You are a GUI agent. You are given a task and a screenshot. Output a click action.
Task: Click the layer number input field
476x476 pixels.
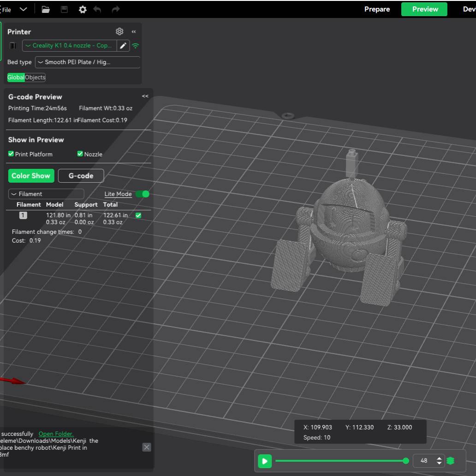[x=424, y=461]
